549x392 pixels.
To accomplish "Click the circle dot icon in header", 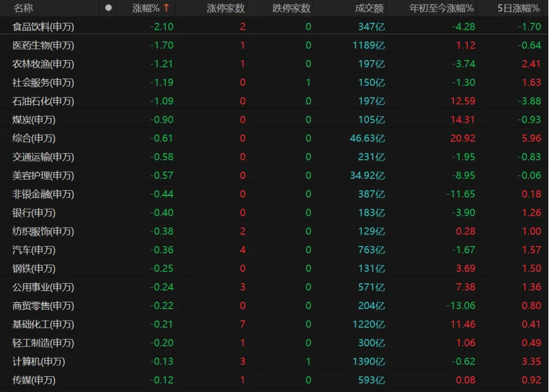I will coord(108,8).
